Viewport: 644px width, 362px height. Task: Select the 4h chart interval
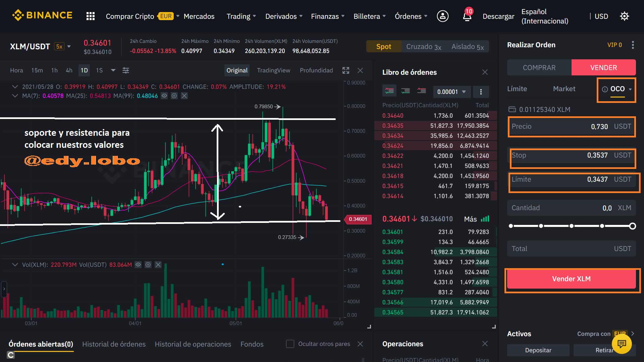[x=69, y=70]
